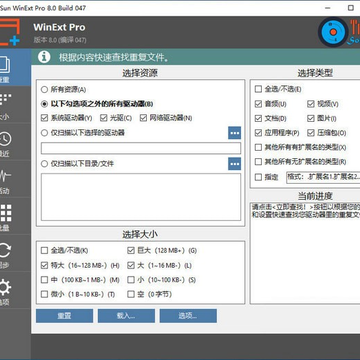Select 以下勾选项之外的所有驱动器(B) radio option

click(44, 104)
